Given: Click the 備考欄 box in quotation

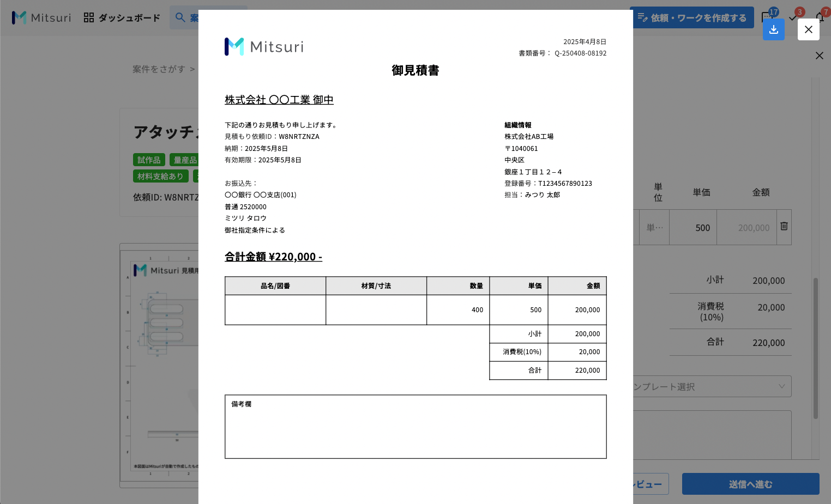Looking at the screenshot, I should (x=415, y=427).
